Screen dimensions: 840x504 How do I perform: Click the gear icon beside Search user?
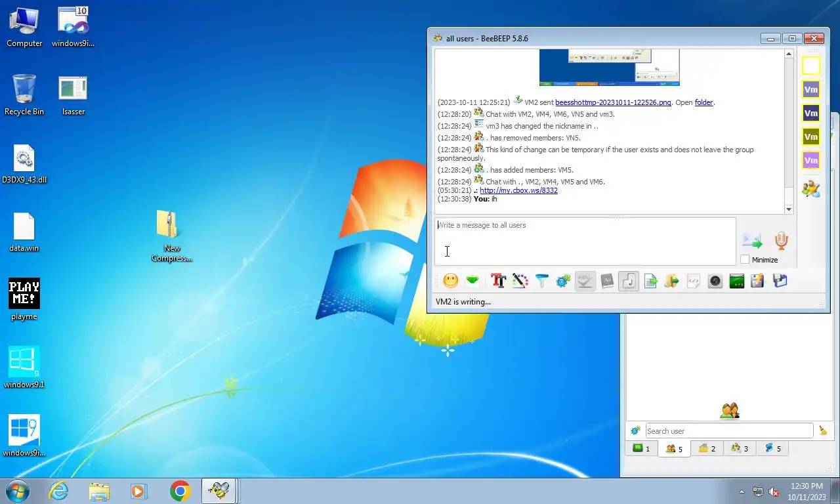click(x=635, y=431)
